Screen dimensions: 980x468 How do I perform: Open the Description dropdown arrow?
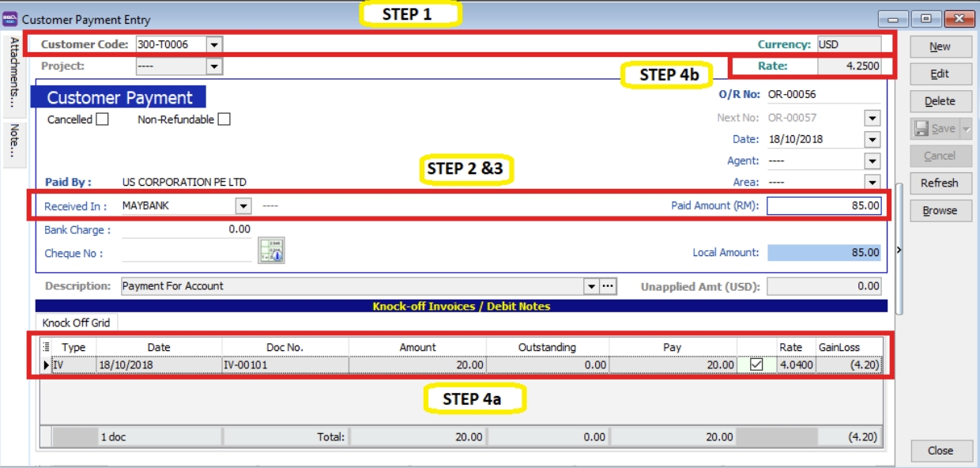coord(591,286)
